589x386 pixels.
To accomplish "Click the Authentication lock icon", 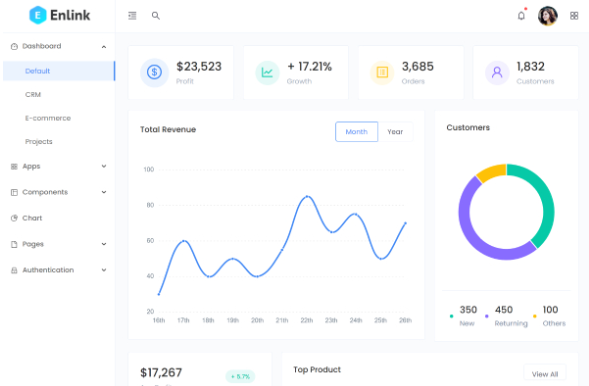I will (14, 270).
